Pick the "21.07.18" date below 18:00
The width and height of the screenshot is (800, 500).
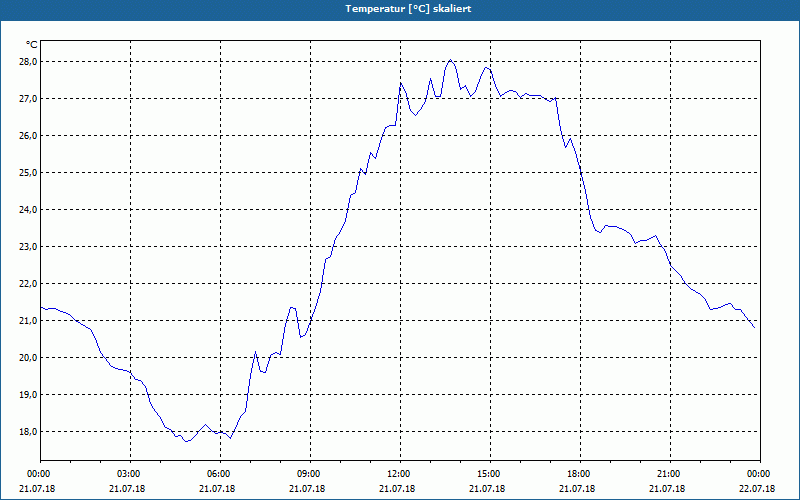(x=577, y=489)
